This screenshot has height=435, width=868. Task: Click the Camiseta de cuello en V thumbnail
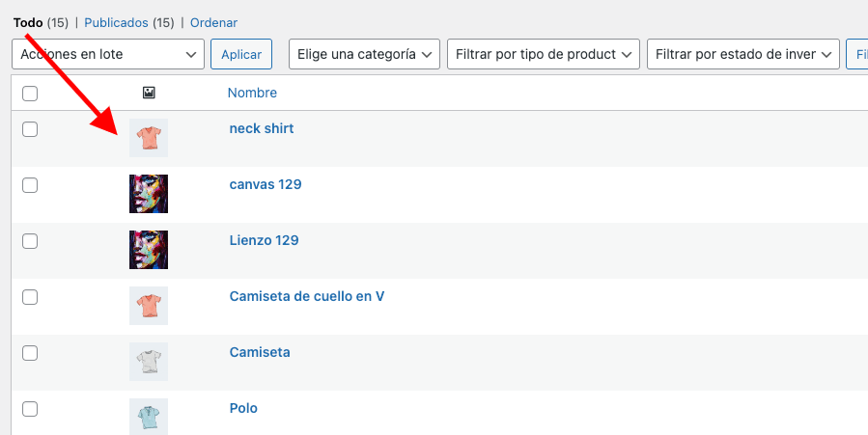click(x=149, y=306)
